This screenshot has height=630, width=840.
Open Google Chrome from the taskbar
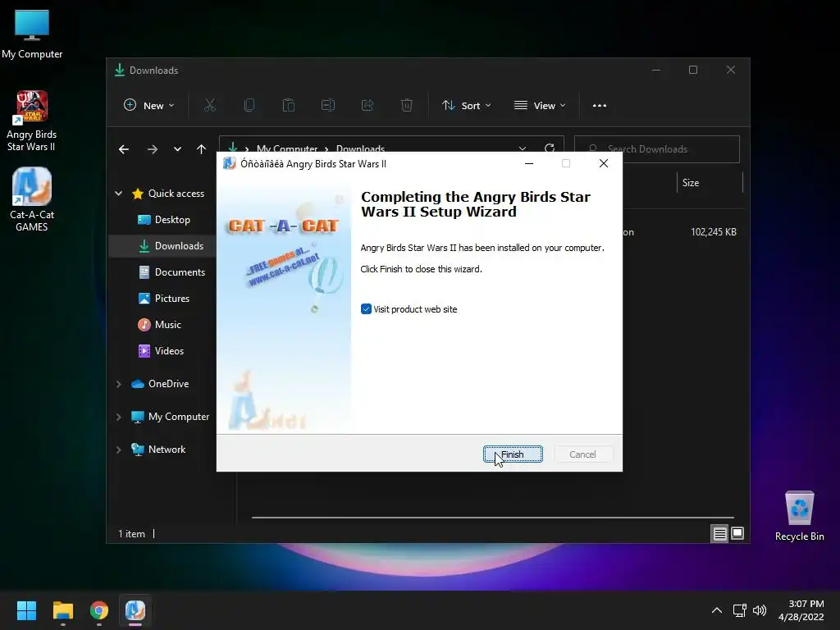[x=99, y=610]
